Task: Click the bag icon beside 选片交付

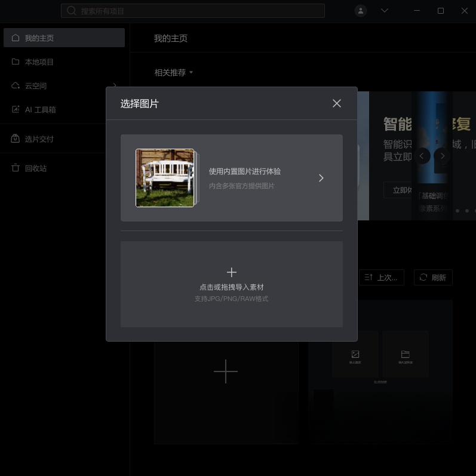Action: (16, 139)
